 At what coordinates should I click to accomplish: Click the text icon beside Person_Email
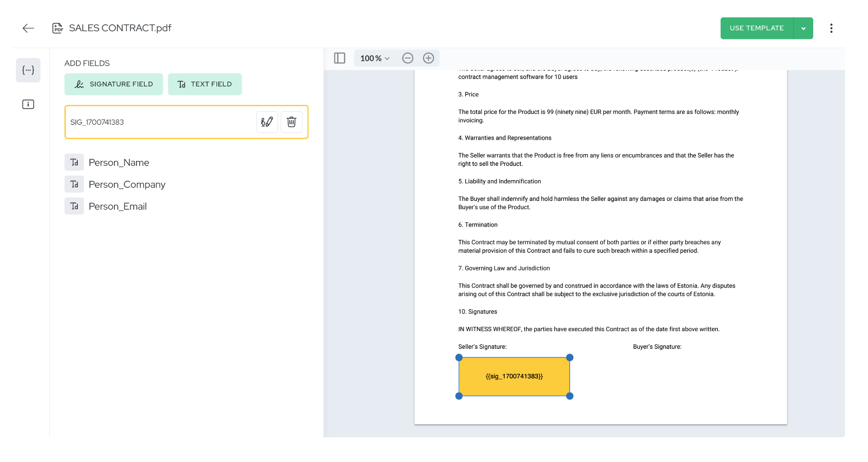[x=74, y=206]
